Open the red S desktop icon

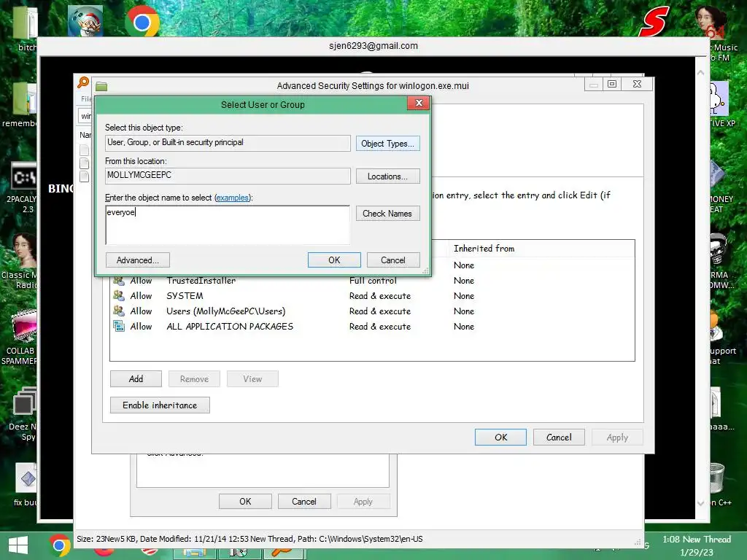coord(654,21)
